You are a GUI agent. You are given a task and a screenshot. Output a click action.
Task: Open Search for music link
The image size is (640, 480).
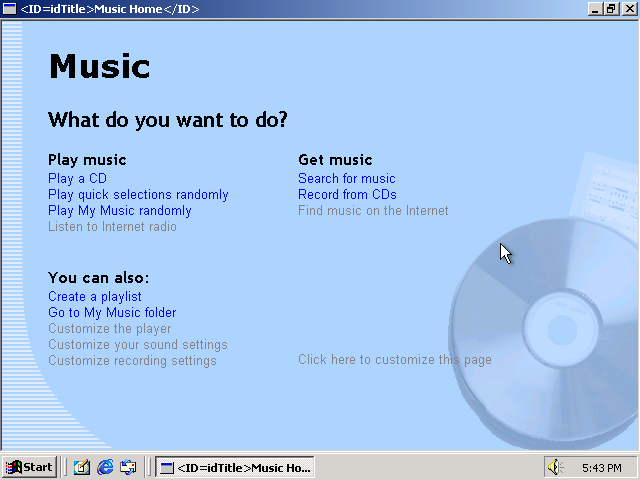[346, 179]
